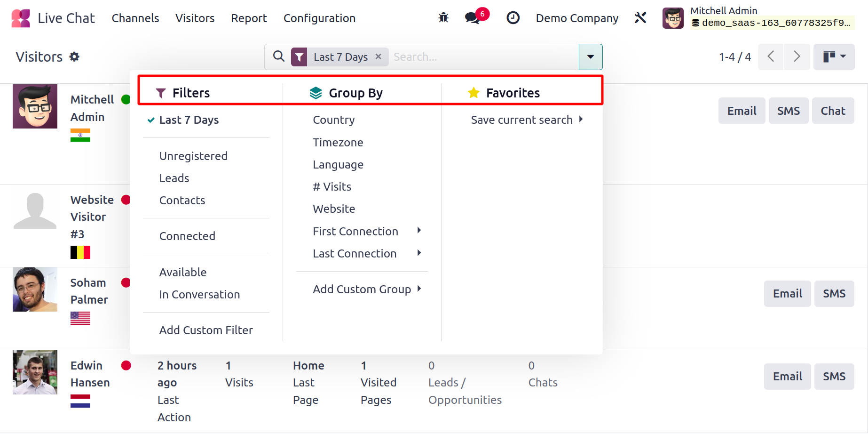
Task: Toggle the In Conversation filter
Action: tap(199, 295)
